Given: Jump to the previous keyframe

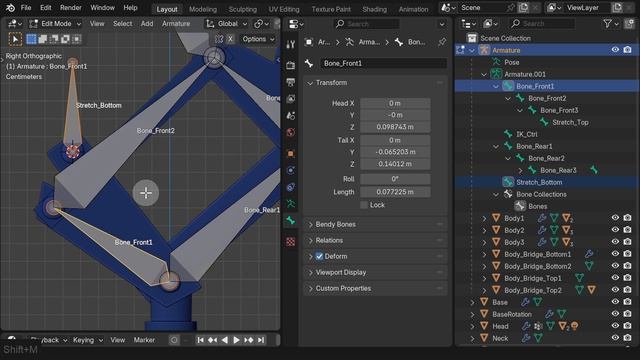Looking at the screenshot, I should [213, 340].
